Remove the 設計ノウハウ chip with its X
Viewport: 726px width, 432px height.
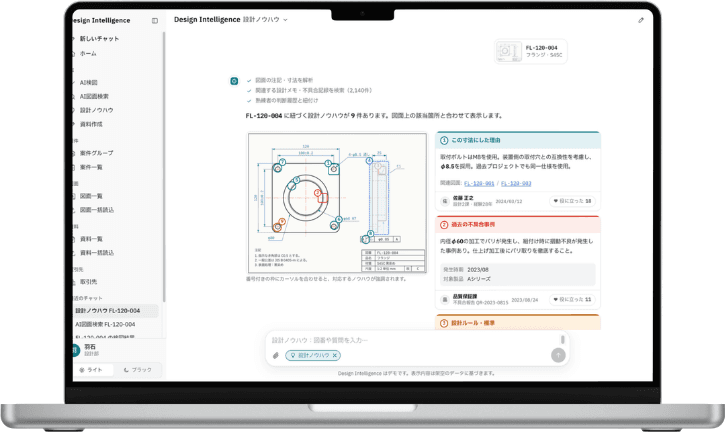335,355
